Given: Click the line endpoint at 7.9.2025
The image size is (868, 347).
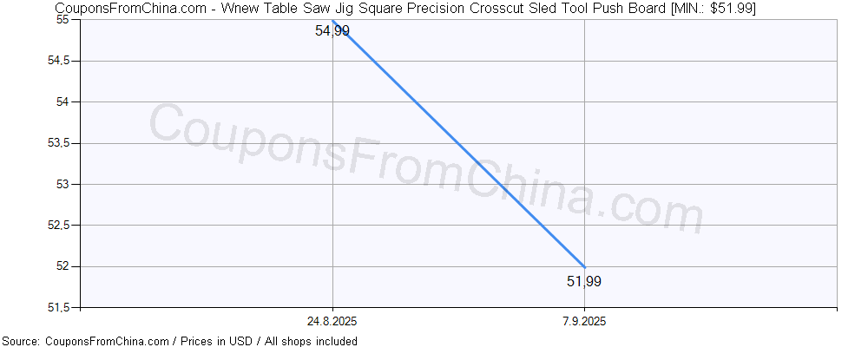Looking at the screenshot, I should (x=584, y=267).
